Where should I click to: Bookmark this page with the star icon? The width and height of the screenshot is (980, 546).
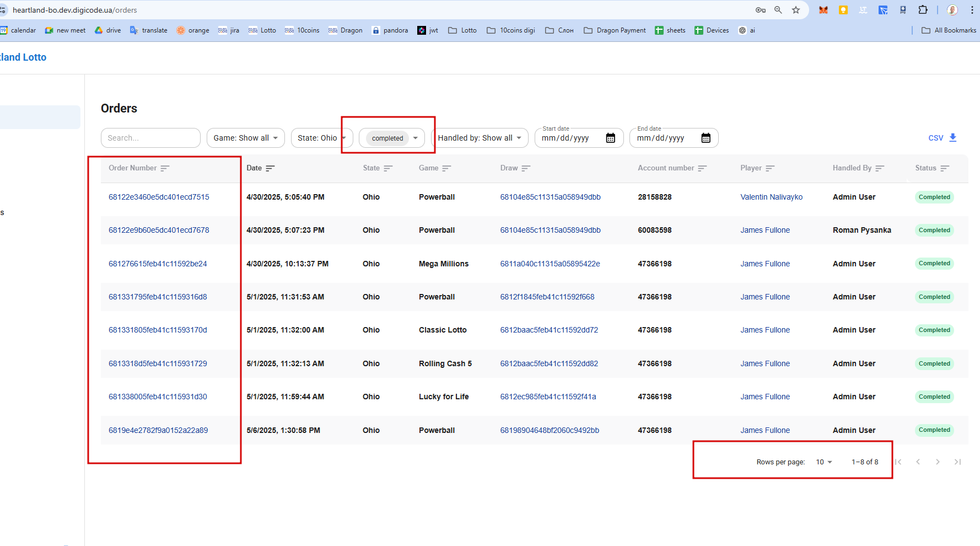[796, 10]
